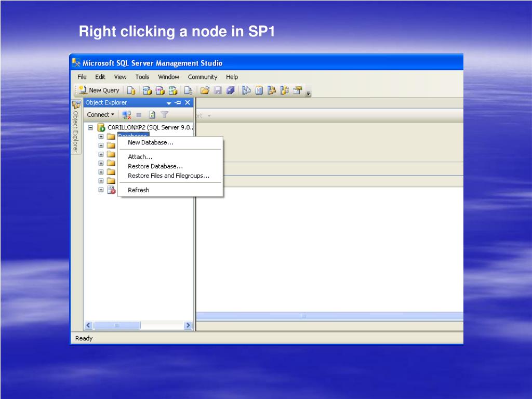
Task: Choose Restore Database... from context menu
Action: click(x=170, y=166)
